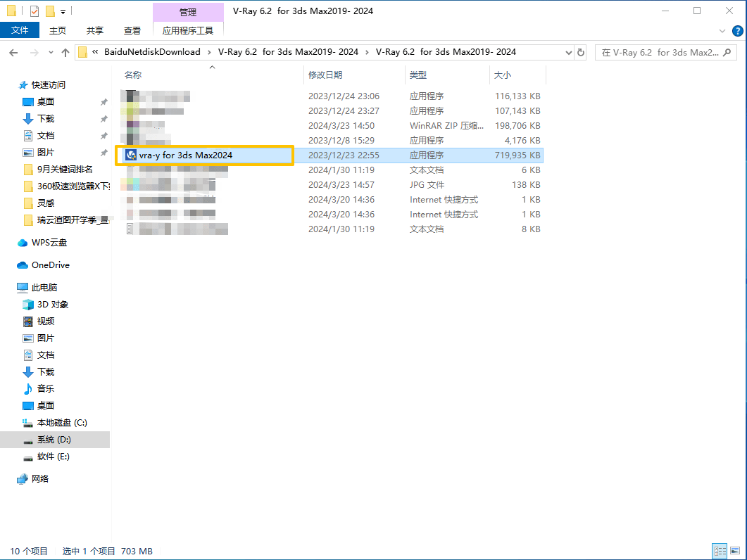
Task: Open the 3D 对象 folder
Action: (x=46, y=305)
